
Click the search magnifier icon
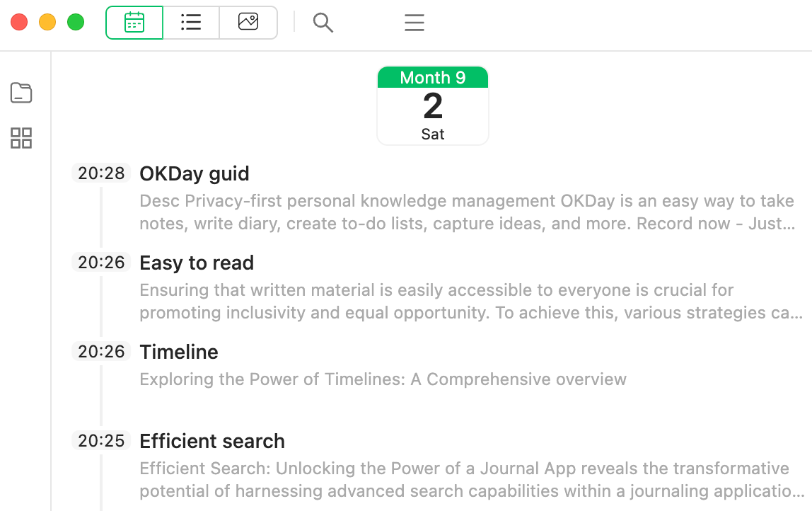pos(323,23)
